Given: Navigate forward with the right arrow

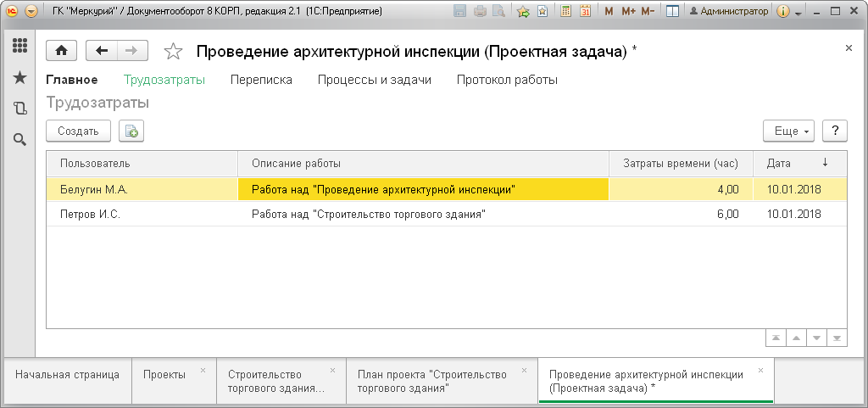Looking at the screenshot, I should tap(132, 51).
